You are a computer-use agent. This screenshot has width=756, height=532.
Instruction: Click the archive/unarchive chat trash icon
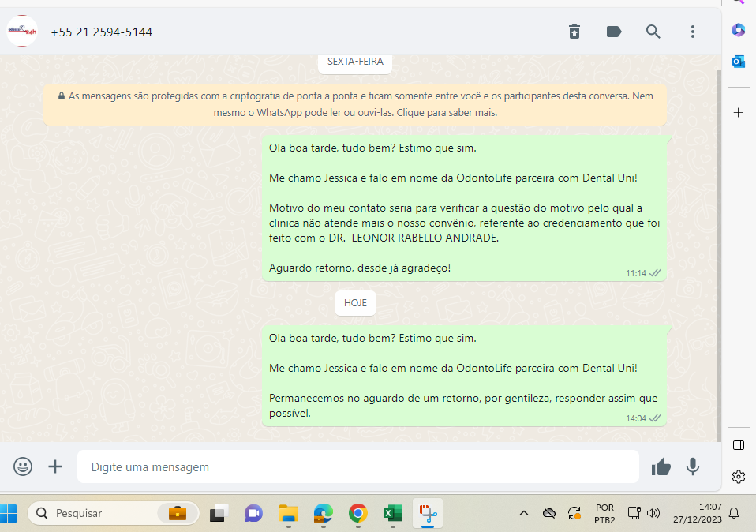(574, 32)
